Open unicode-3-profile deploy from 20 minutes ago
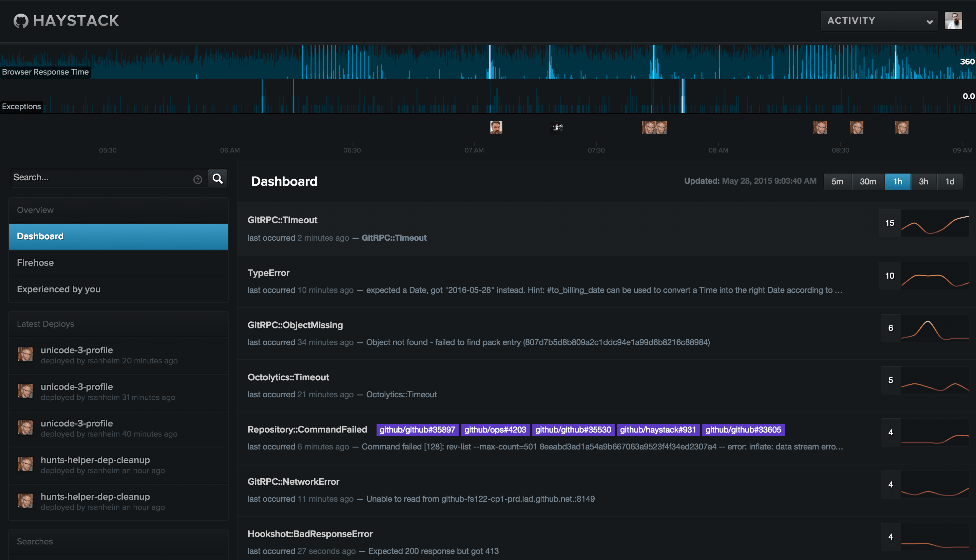The image size is (976, 560). click(x=118, y=355)
